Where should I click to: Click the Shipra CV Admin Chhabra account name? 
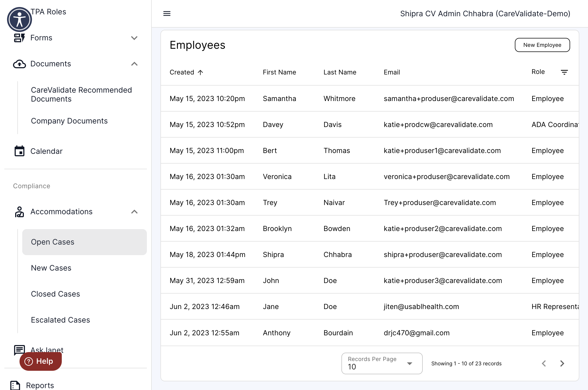tap(485, 14)
